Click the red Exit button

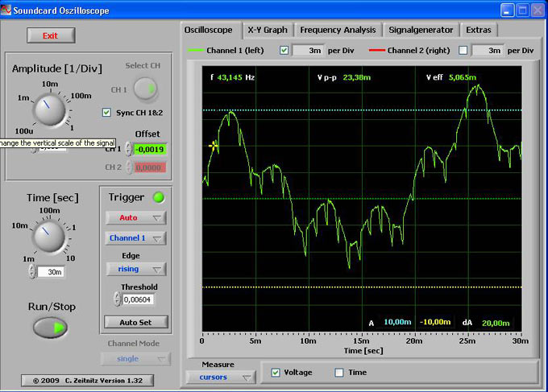pyautogui.click(x=51, y=35)
